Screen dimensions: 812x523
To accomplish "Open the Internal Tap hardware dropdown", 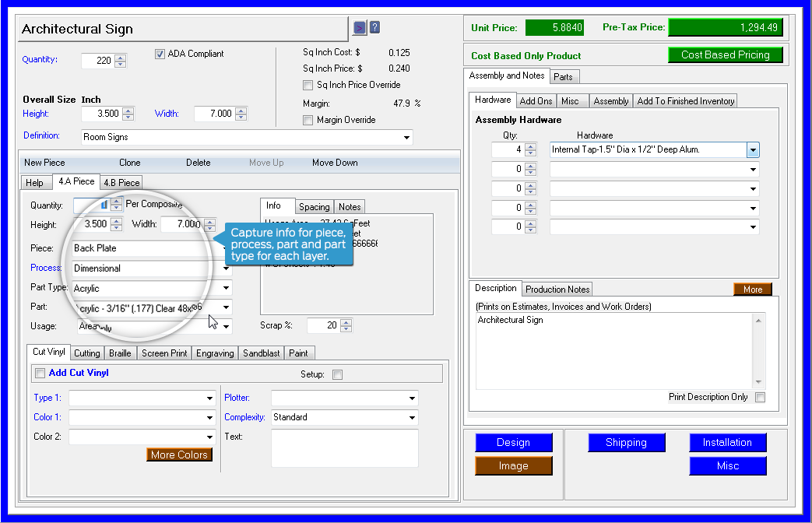I will (753, 149).
